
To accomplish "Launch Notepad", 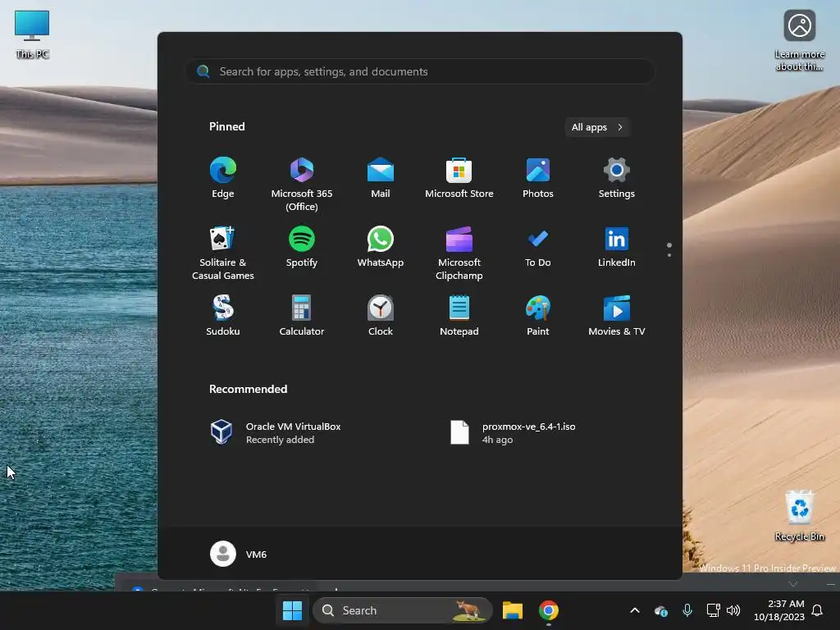I will 459,316.
